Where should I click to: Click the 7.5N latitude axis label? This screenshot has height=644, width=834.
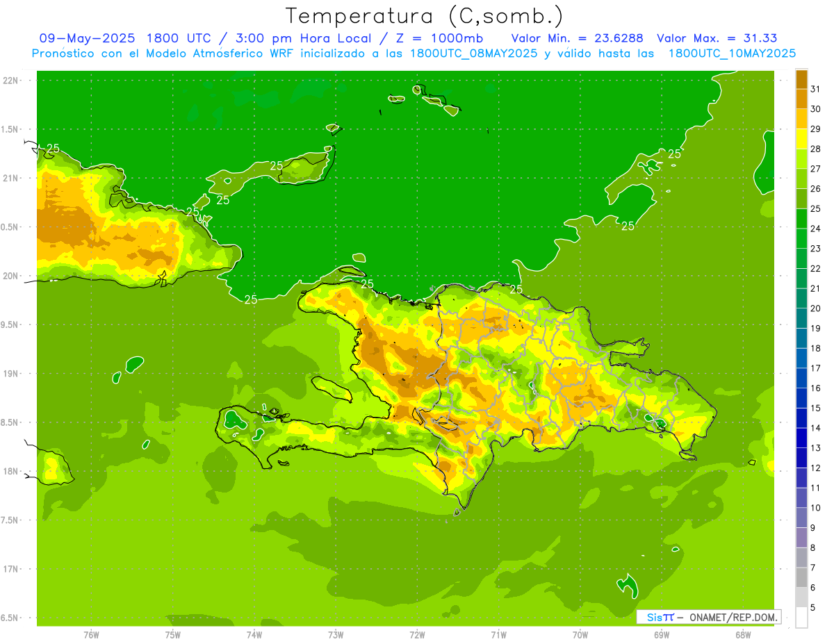click(x=10, y=520)
